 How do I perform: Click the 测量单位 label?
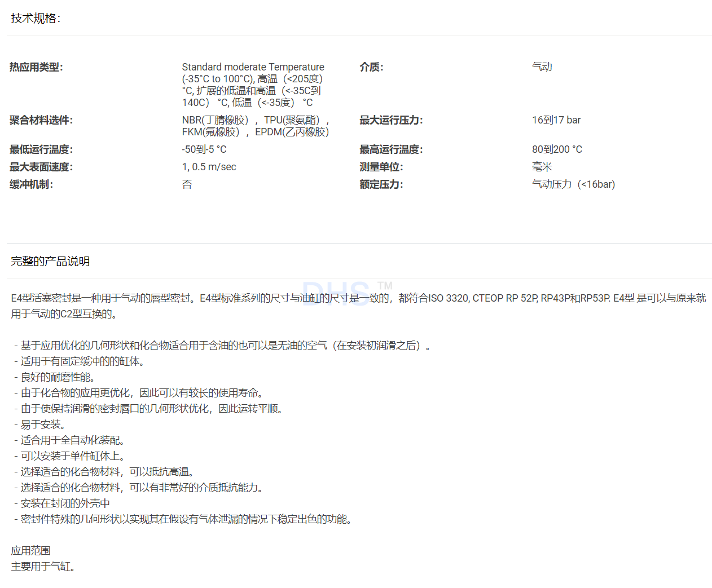coord(381,167)
